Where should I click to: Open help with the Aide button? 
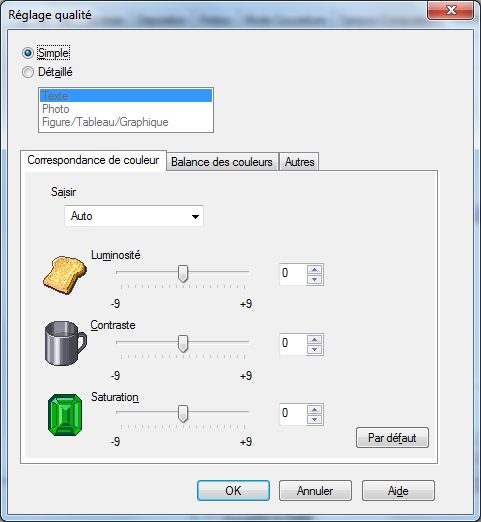pos(398,491)
